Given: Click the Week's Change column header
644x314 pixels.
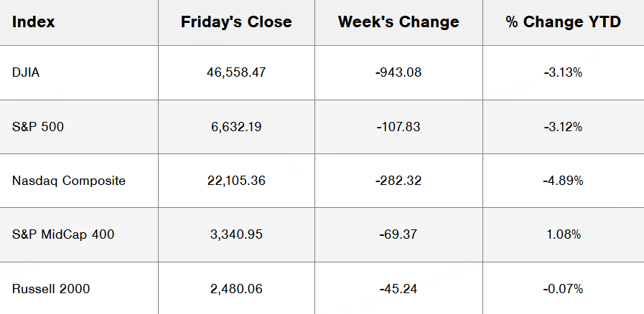Looking at the screenshot, I should [x=398, y=22].
